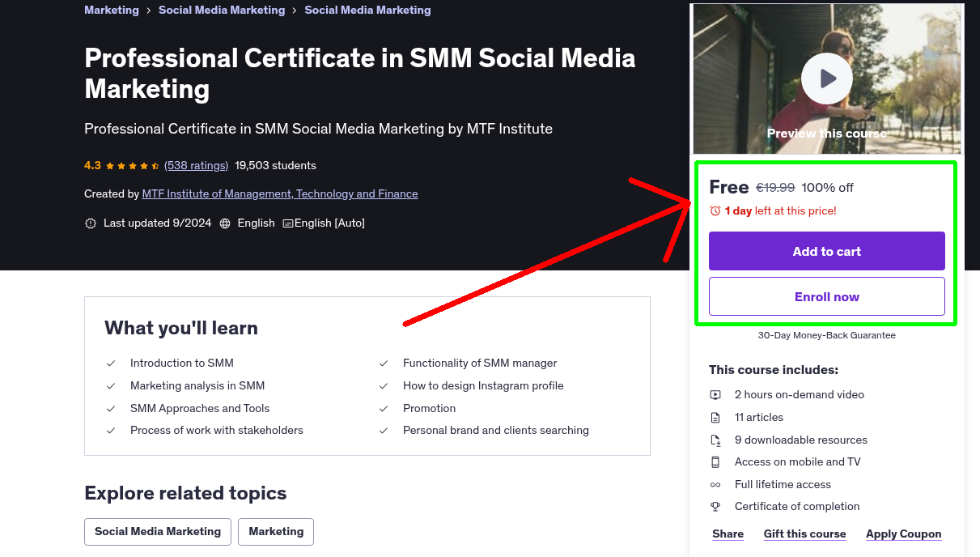
Task: Select the Social Media Marketing topic tag
Action: coord(158,532)
